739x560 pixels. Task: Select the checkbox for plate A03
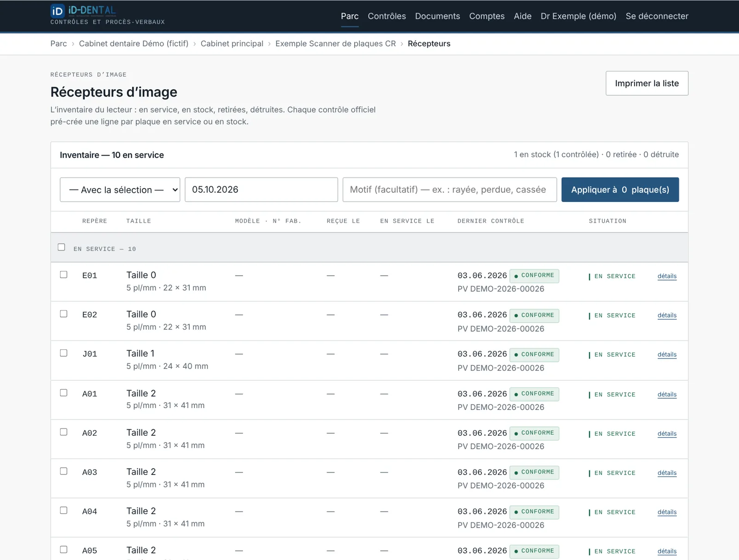tap(64, 471)
